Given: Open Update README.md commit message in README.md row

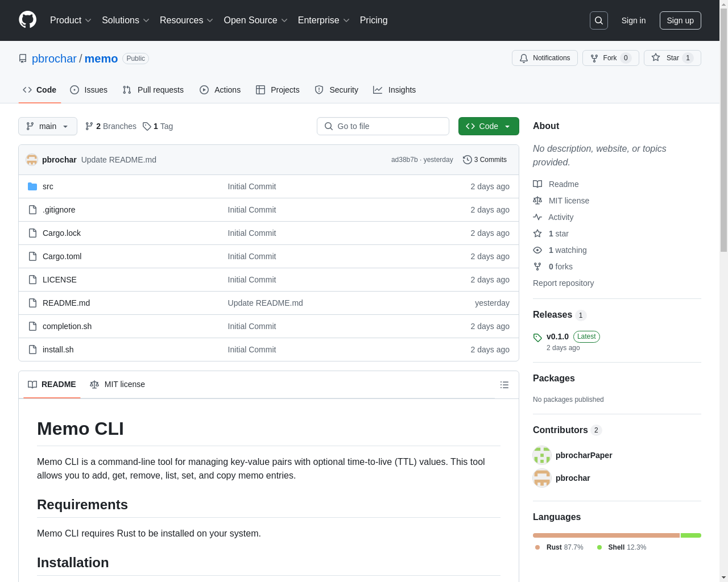Looking at the screenshot, I should 266,303.
